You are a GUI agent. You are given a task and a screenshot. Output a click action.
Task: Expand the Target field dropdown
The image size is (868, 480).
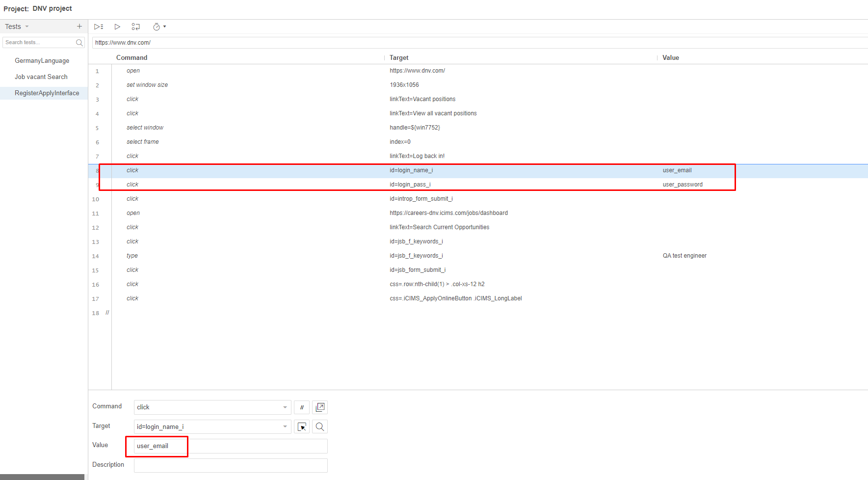pos(285,427)
